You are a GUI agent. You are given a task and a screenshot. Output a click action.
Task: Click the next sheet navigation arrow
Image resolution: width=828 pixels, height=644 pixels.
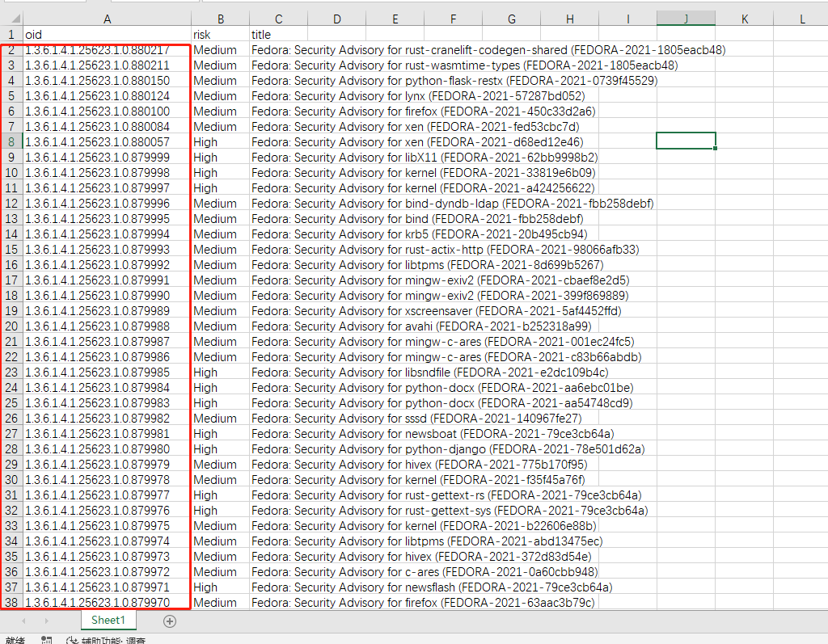pos(46,621)
